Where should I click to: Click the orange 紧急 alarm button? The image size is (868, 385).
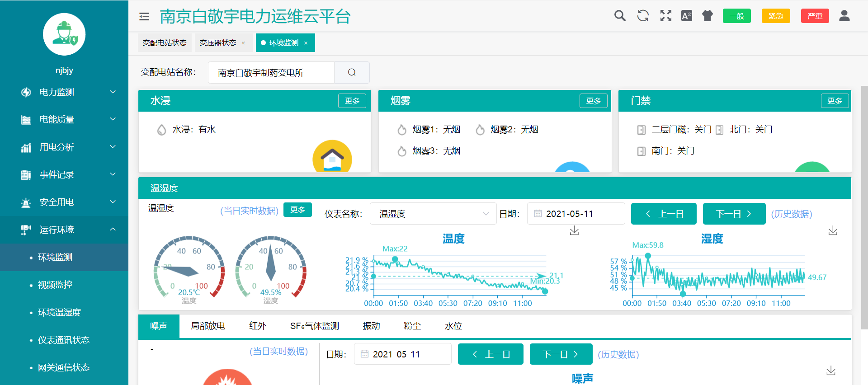pyautogui.click(x=776, y=16)
